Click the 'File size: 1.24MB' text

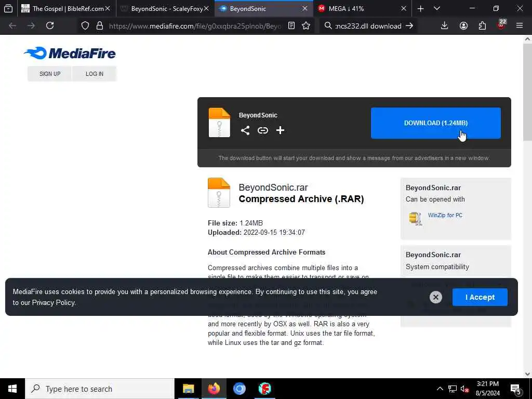(235, 223)
